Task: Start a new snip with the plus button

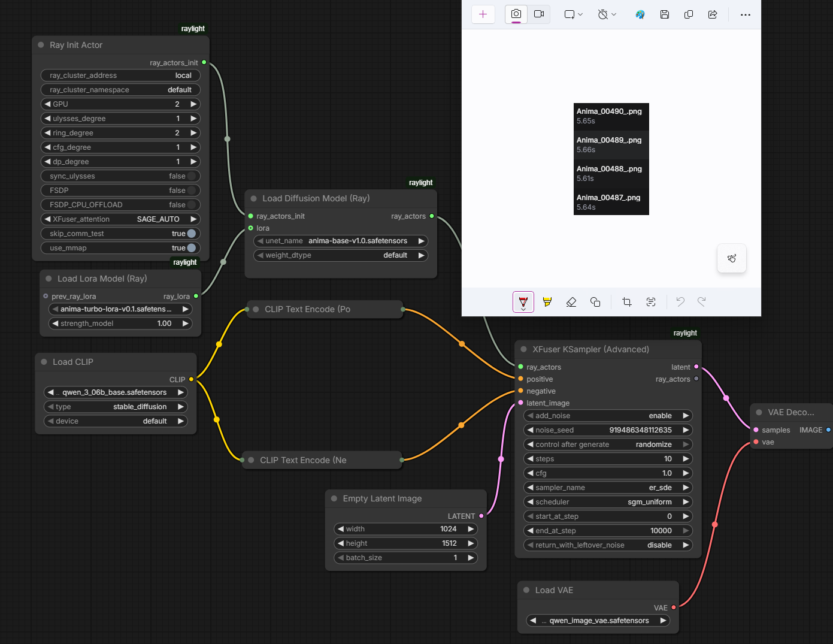Action: (x=483, y=14)
